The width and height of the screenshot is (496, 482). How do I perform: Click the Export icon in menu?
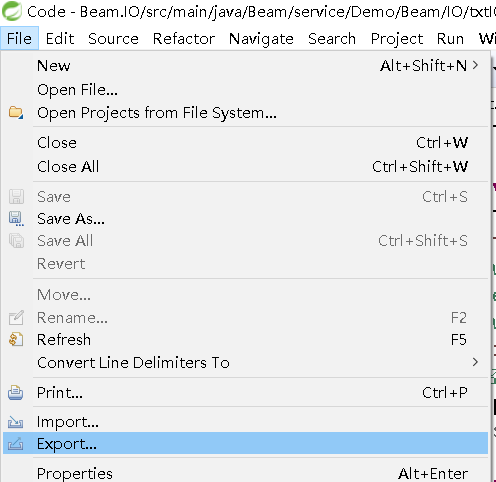point(16,444)
